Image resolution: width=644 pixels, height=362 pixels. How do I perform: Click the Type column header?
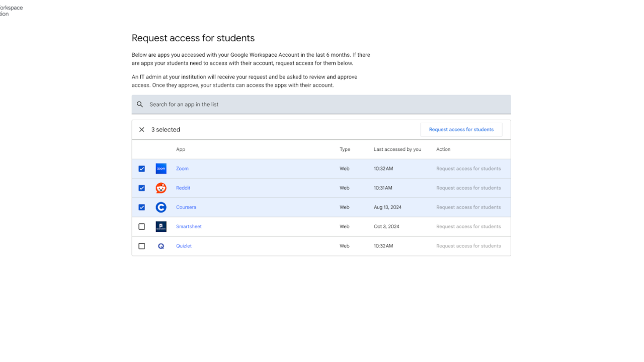tap(345, 149)
